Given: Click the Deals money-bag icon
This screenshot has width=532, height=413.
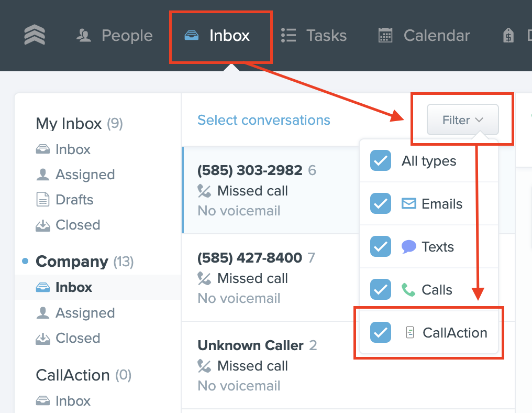Looking at the screenshot, I should (x=508, y=35).
